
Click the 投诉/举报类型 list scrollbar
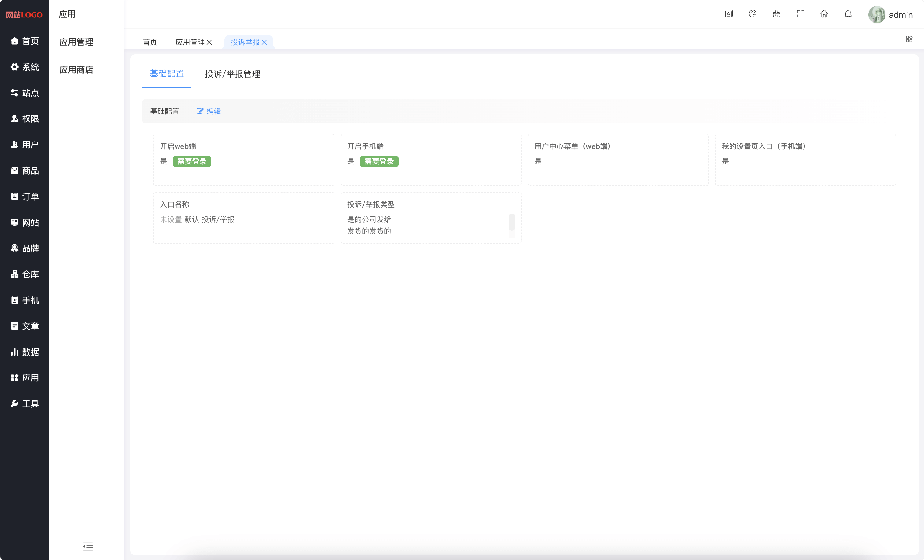pyautogui.click(x=512, y=222)
